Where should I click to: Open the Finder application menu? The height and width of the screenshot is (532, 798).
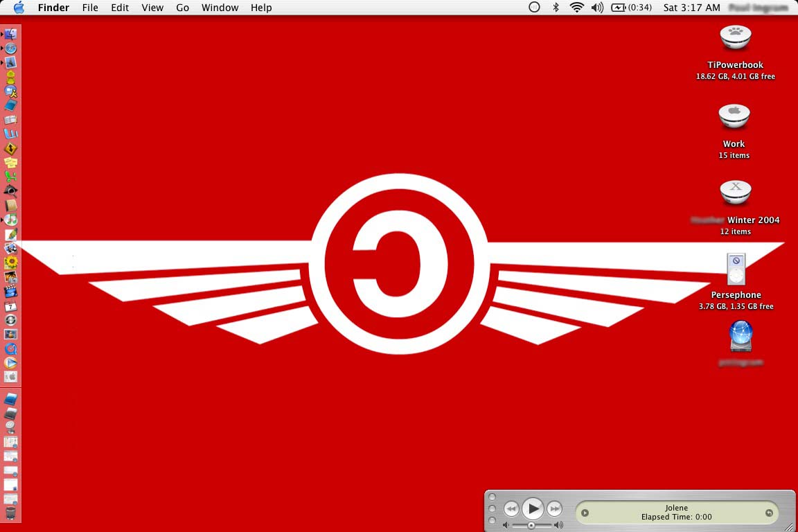53,8
